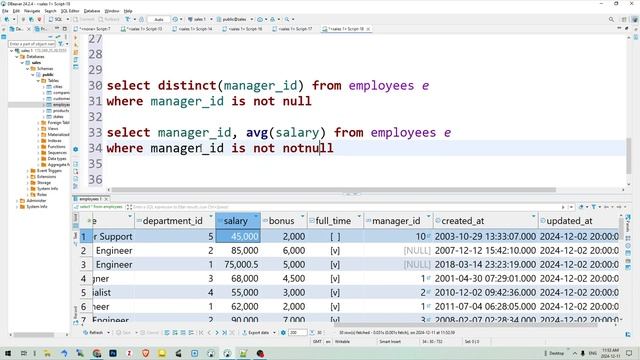The width and height of the screenshot is (640, 360).
Task: Go to next row arrow in result toolbar
Action: click(217, 333)
